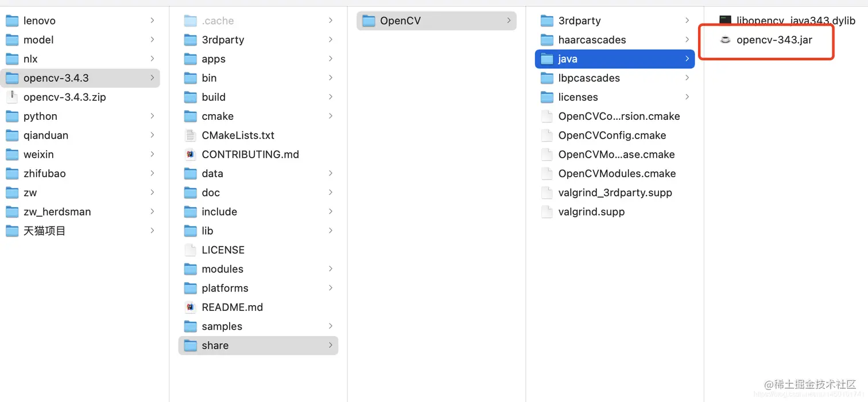Select the apps folder icon
Screen dimensions: 868x402
[x=191, y=59]
